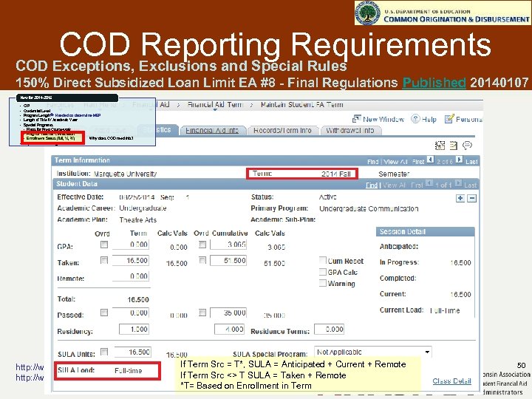
Task: Toggle the Taken Term override checkbox
Action: tap(104, 260)
